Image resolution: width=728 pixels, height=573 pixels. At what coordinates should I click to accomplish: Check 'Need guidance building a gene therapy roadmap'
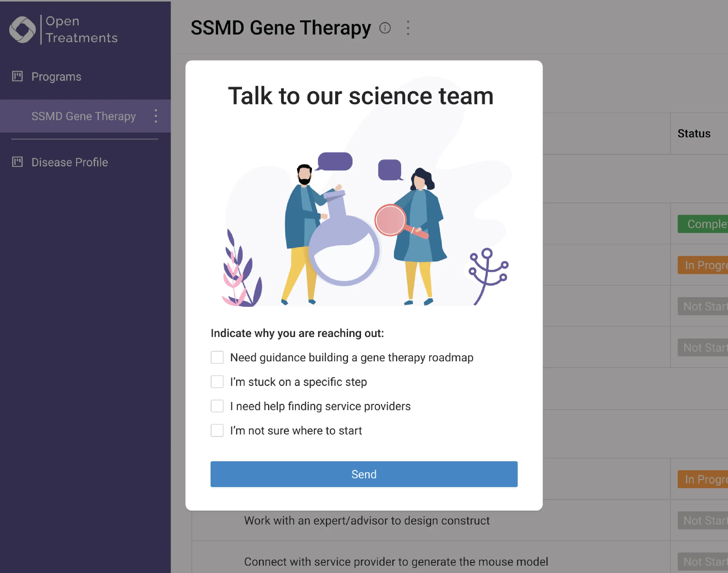coord(217,357)
